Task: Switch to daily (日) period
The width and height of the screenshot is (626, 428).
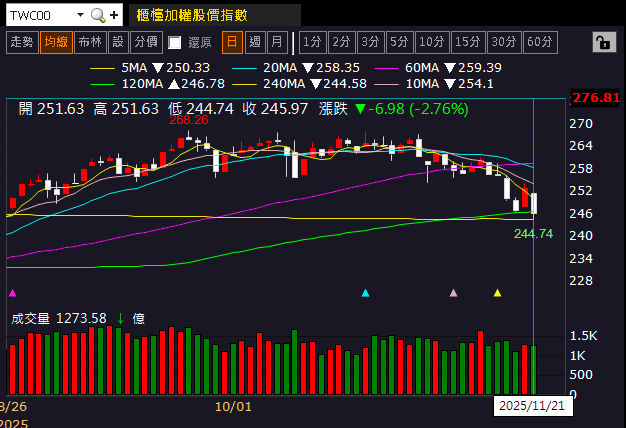Action: [x=232, y=42]
